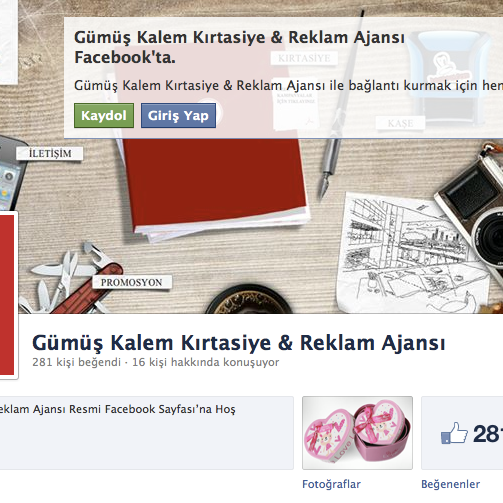The image size is (503, 503).
Task: Click the PROMOSYON label on cover
Action: (132, 282)
